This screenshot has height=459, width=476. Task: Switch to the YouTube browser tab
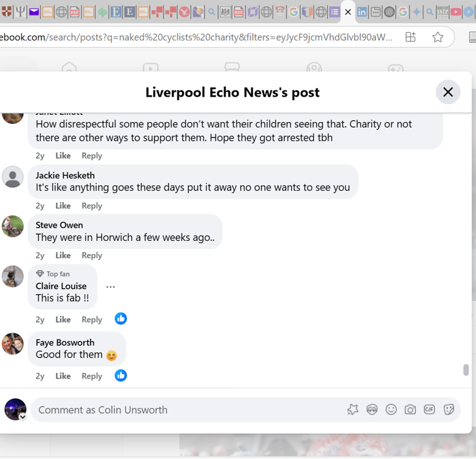[456, 12]
